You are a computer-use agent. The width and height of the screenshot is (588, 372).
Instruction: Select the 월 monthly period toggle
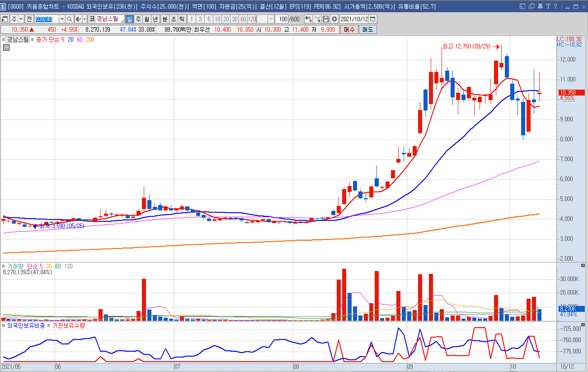(x=146, y=19)
